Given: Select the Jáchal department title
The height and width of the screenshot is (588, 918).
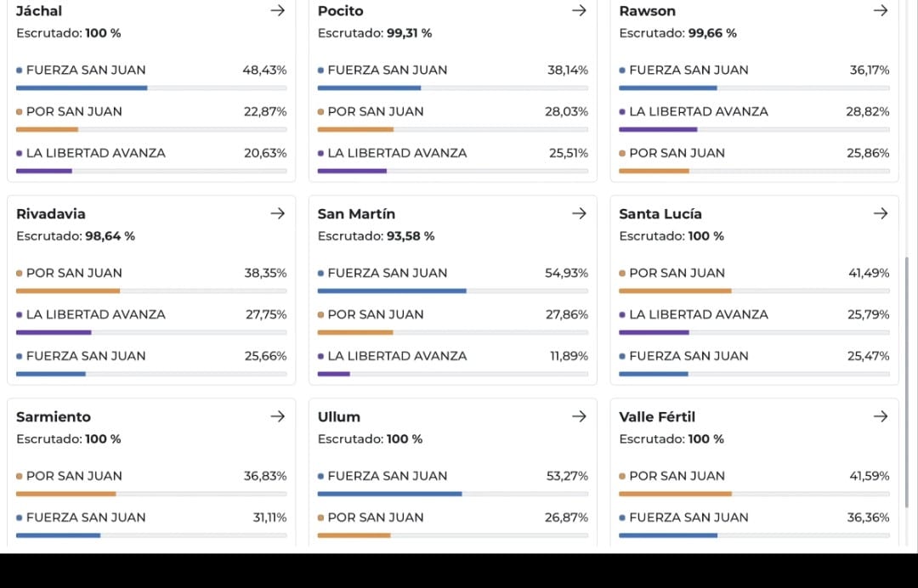Looking at the screenshot, I should click(39, 11).
